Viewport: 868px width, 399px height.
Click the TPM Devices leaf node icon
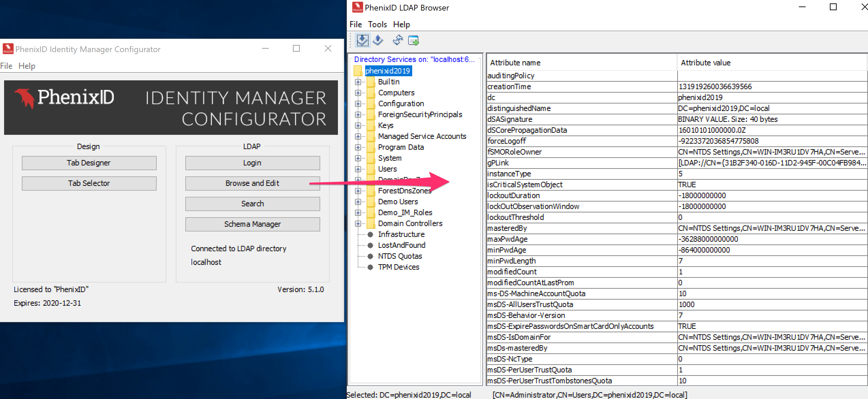(x=370, y=267)
